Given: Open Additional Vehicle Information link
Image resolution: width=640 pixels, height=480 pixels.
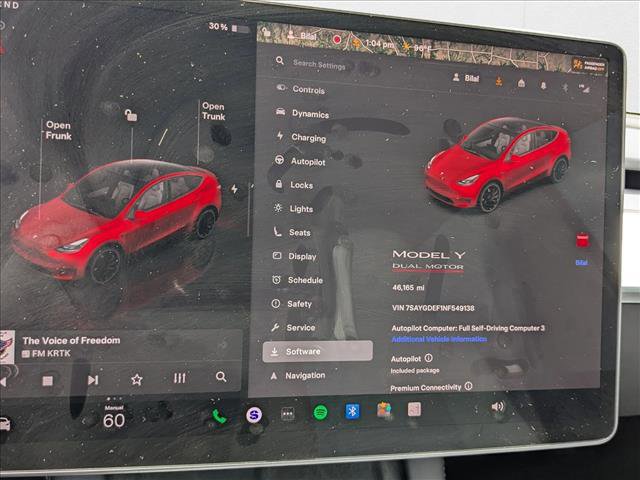Looking at the screenshot, I should pyautogui.click(x=439, y=339).
